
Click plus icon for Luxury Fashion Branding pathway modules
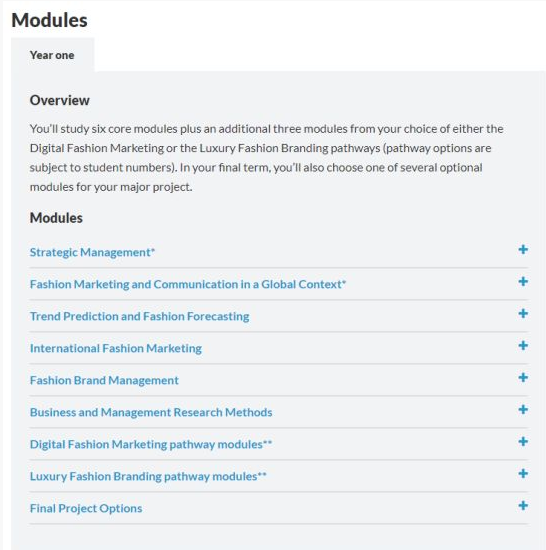tap(523, 474)
